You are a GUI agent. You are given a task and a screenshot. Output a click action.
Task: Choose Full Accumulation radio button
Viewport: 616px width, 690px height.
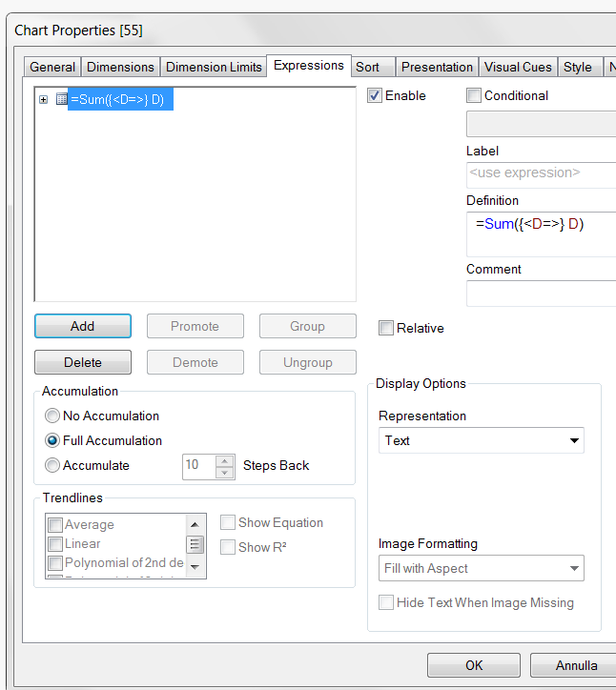tap(52, 440)
